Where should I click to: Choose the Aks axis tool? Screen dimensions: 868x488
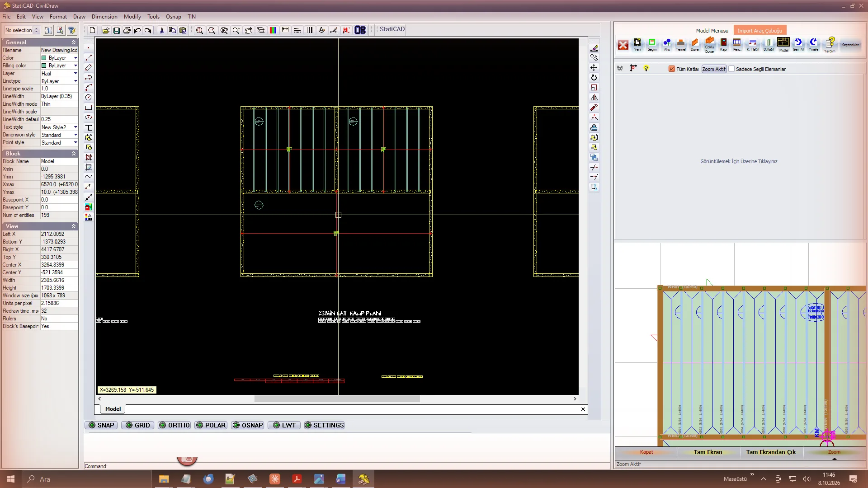pos(667,44)
